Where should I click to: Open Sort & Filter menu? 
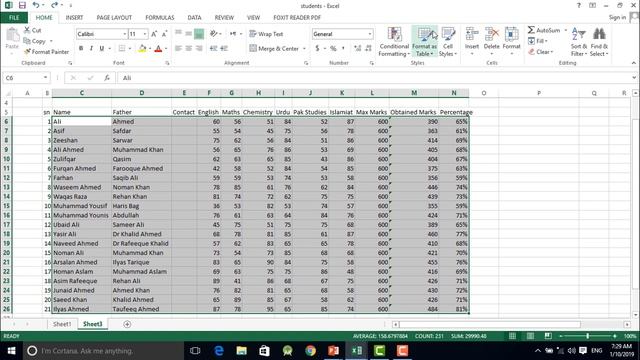(579, 42)
